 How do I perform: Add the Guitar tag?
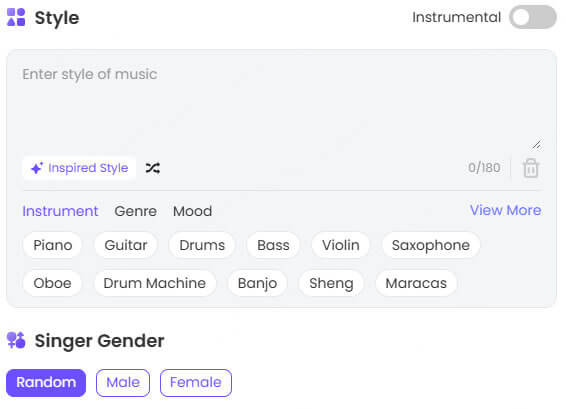click(x=126, y=245)
